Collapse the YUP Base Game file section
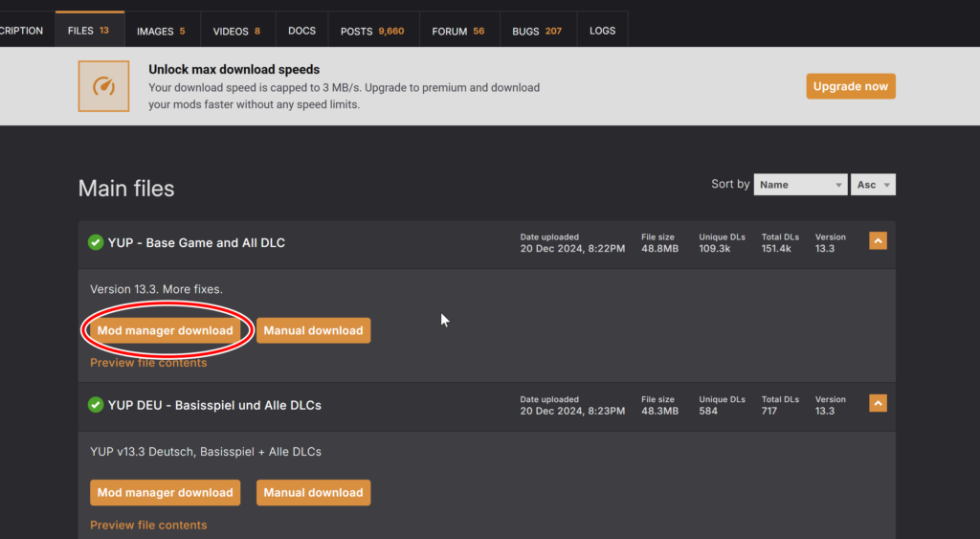Screen dimensions: 980x539 coord(878,242)
